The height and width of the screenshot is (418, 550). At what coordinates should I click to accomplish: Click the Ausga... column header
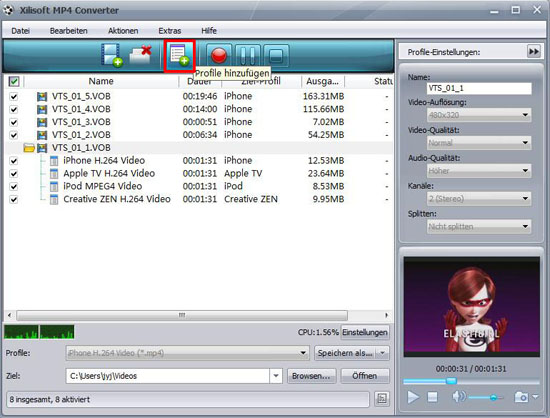click(323, 81)
